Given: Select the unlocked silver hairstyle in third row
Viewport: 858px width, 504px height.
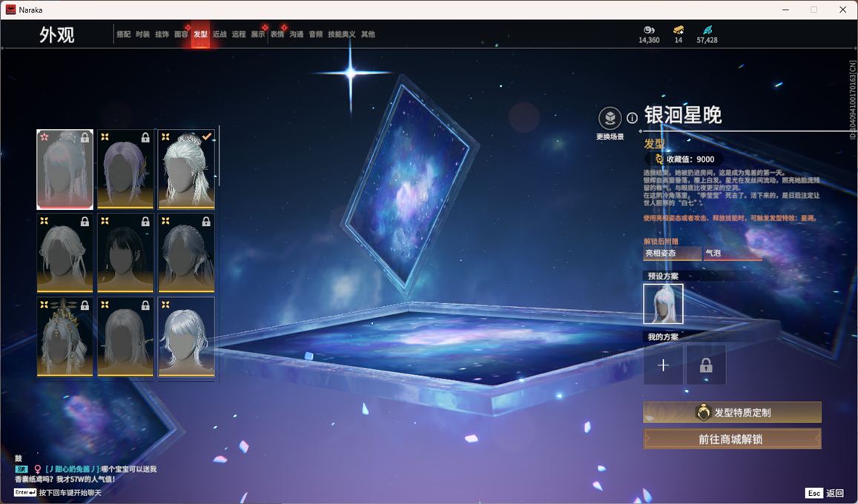Looking at the screenshot, I should [x=186, y=336].
